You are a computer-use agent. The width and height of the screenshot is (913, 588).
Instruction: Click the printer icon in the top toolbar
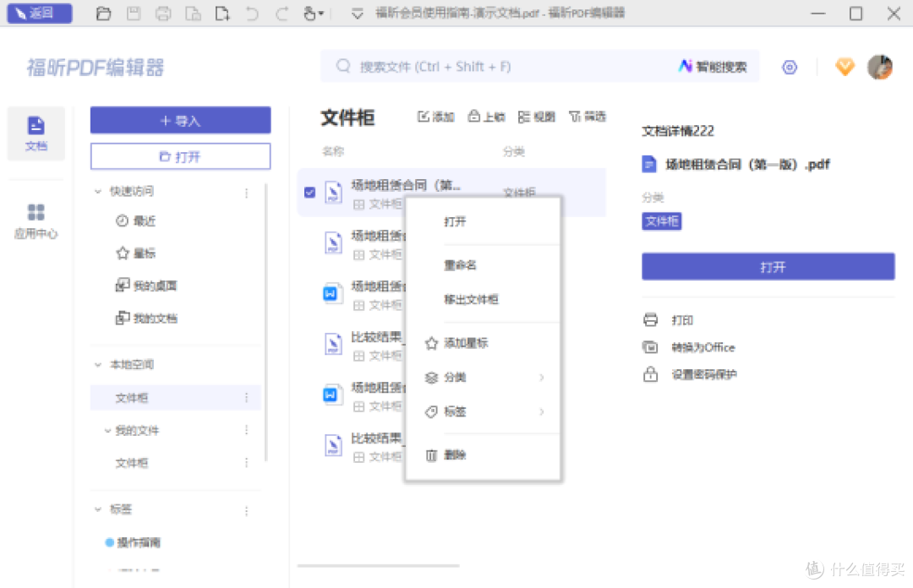click(163, 14)
